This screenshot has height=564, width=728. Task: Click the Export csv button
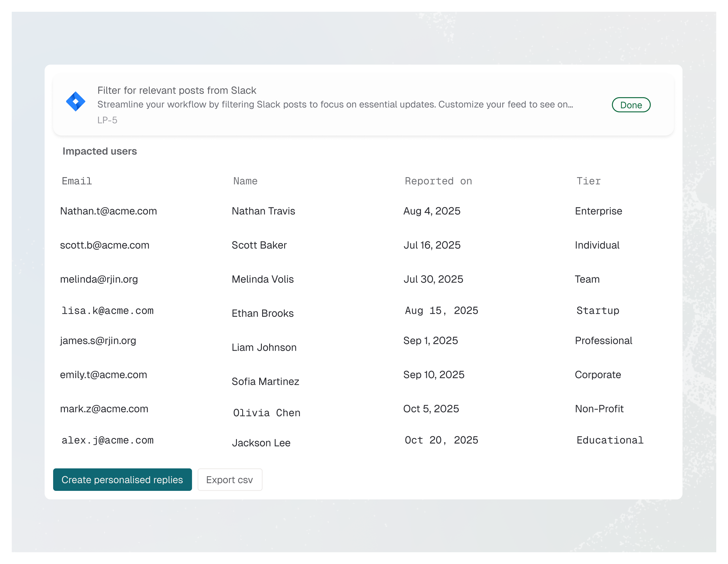(x=230, y=480)
